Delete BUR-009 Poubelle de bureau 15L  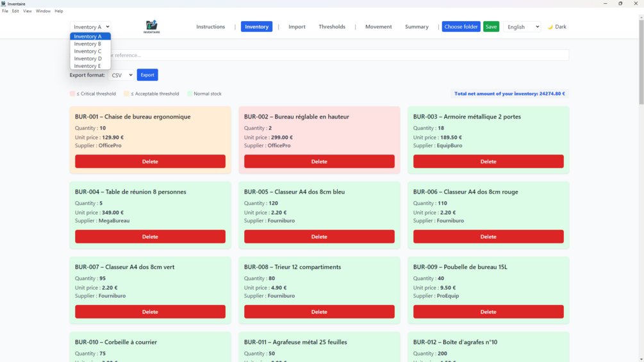click(488, 311)
